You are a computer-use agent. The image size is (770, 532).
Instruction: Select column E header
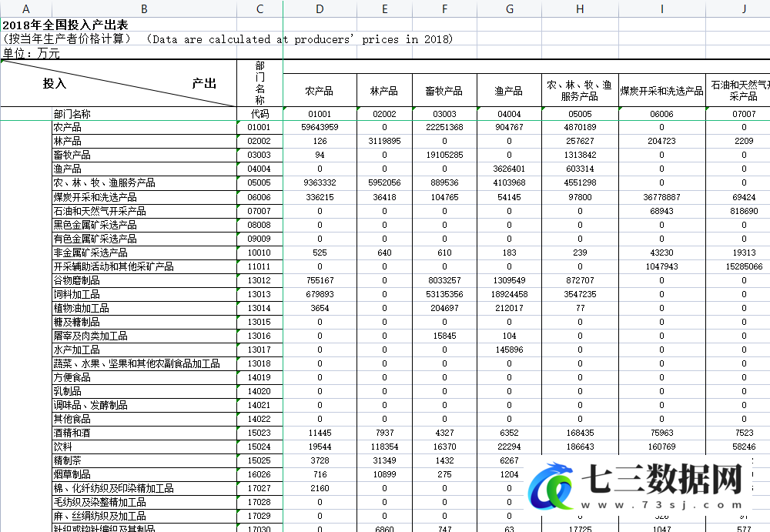point(384,8)
